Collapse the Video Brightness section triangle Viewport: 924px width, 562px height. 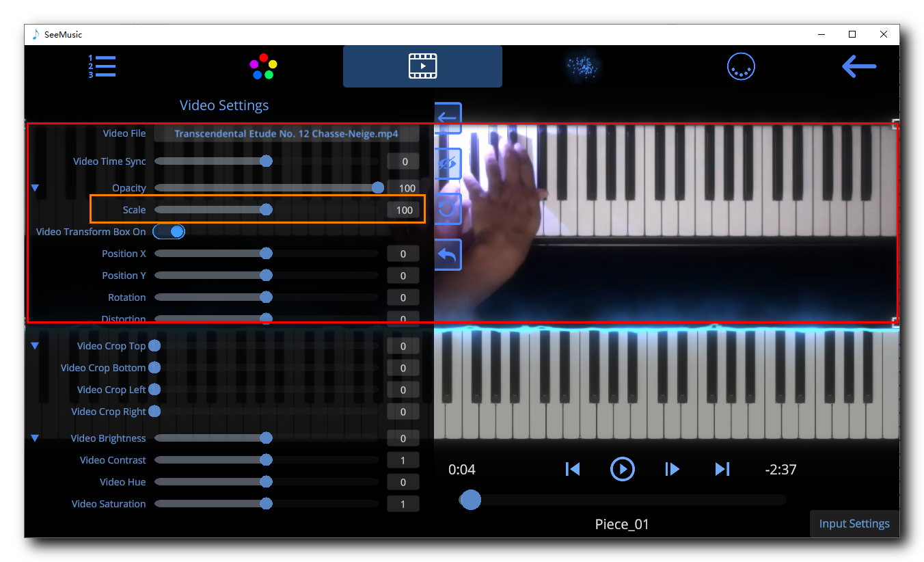(36, 438)
